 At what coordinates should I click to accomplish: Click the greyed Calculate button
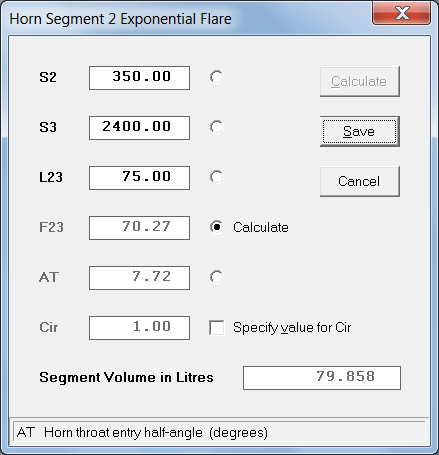360,81
